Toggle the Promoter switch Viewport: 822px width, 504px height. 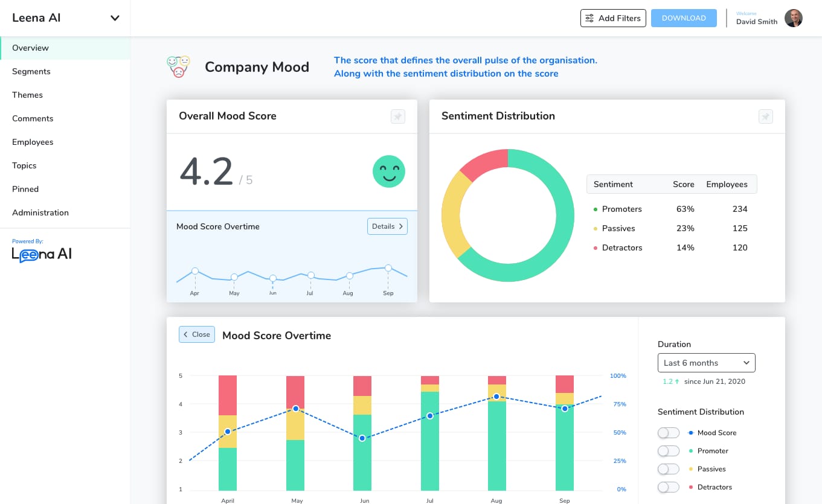[x=669, y=451]
